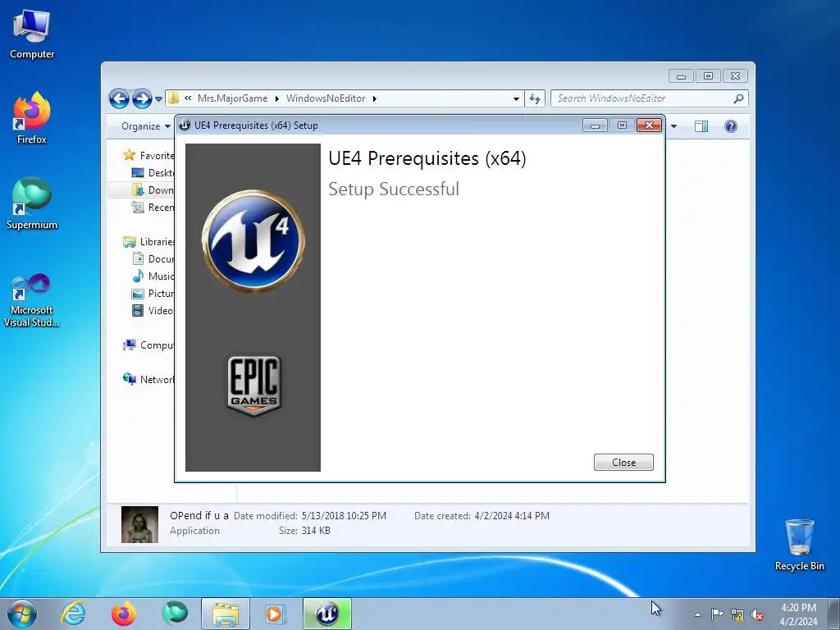Open Recent Places in navigation pane
The width and height of the screenshot is (840, 630).
coord(153,208)
